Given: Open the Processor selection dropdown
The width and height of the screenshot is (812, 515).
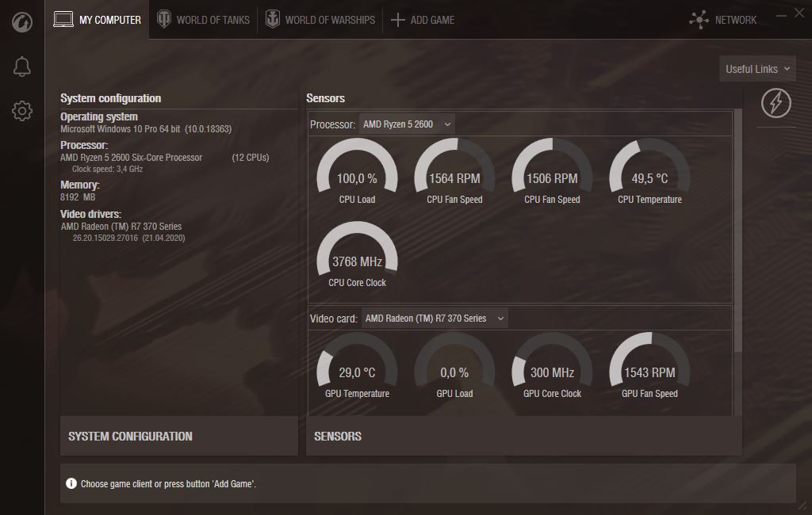Looking at the screenshot, I should (x=407, y=124).
